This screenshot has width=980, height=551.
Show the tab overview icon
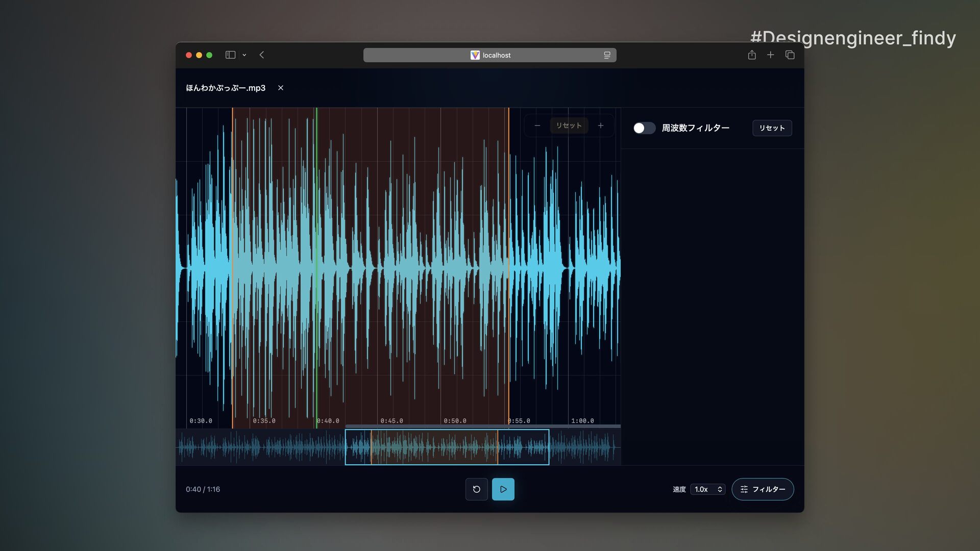(790, 55)
